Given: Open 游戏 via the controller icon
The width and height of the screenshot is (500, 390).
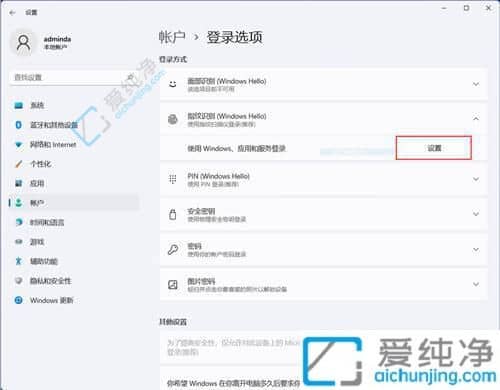Looking at the screenshot, I should [19, 242].
